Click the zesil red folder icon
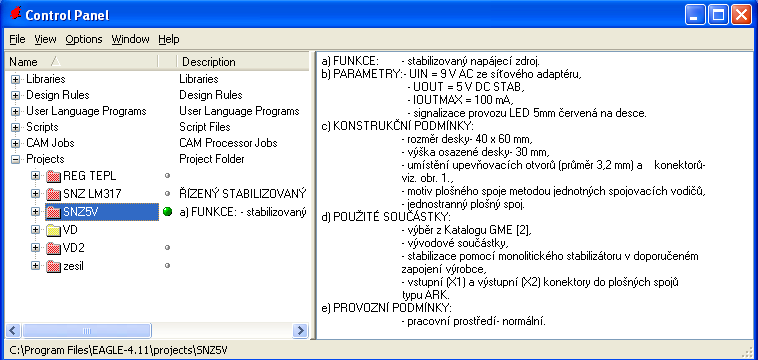Image resolution: width=758 pixels, height=360 pixels. click(x=53, y=265)
